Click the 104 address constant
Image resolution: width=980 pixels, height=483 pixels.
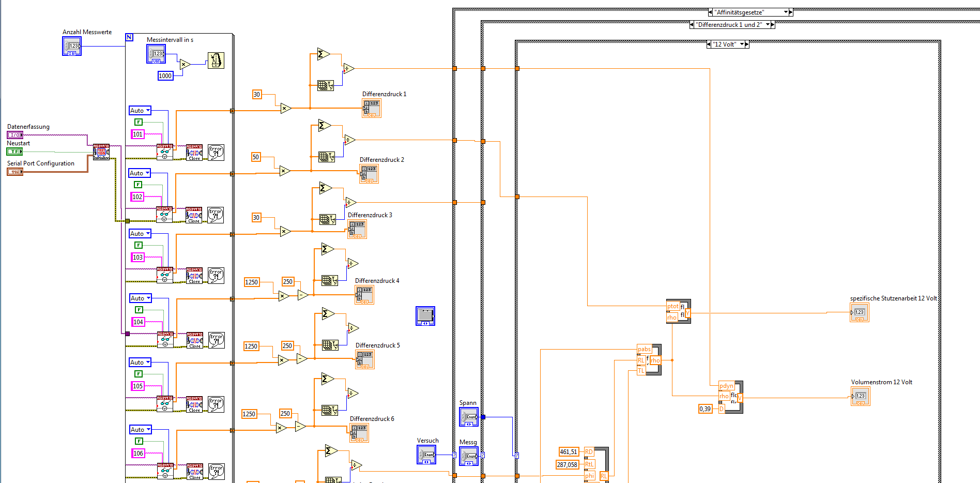click(138, 322)
